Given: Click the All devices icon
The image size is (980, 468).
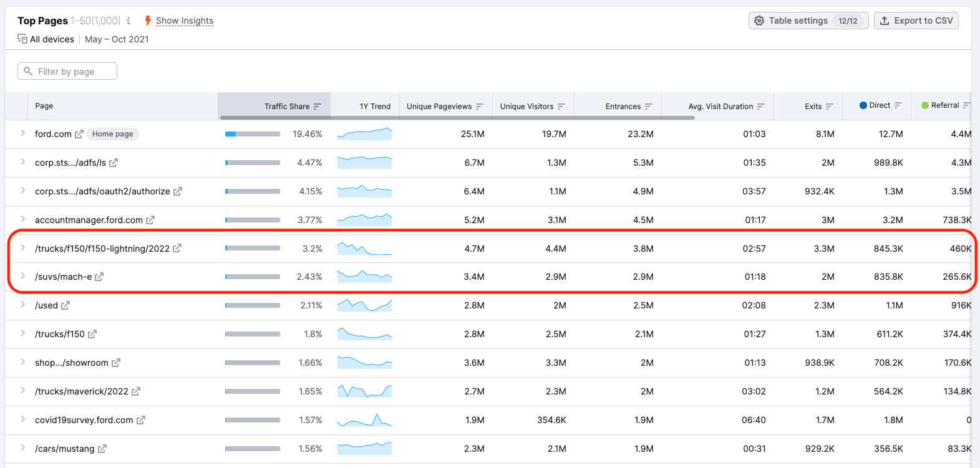Looking at the screenshot, I should click(22, 39).
